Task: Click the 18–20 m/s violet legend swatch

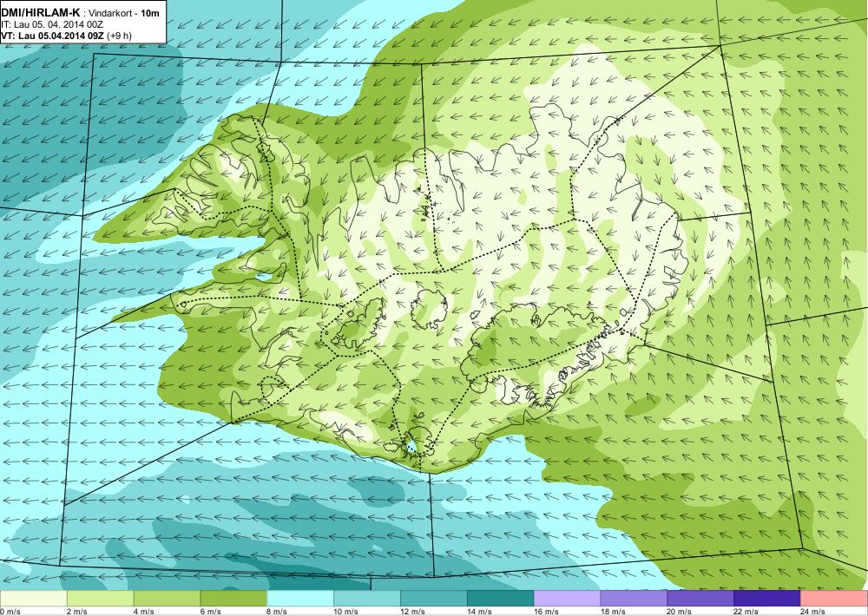Action: tap(634, 599)
